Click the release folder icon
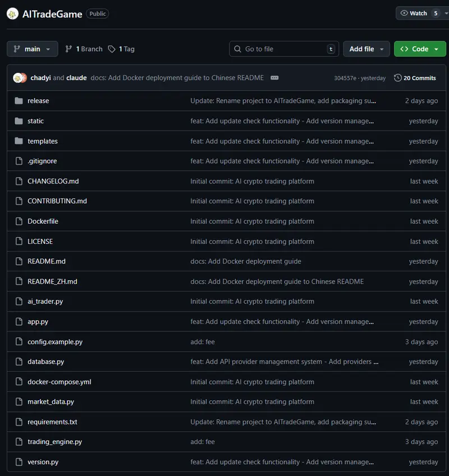The image size is (449, 476). (x=19, y=101)
